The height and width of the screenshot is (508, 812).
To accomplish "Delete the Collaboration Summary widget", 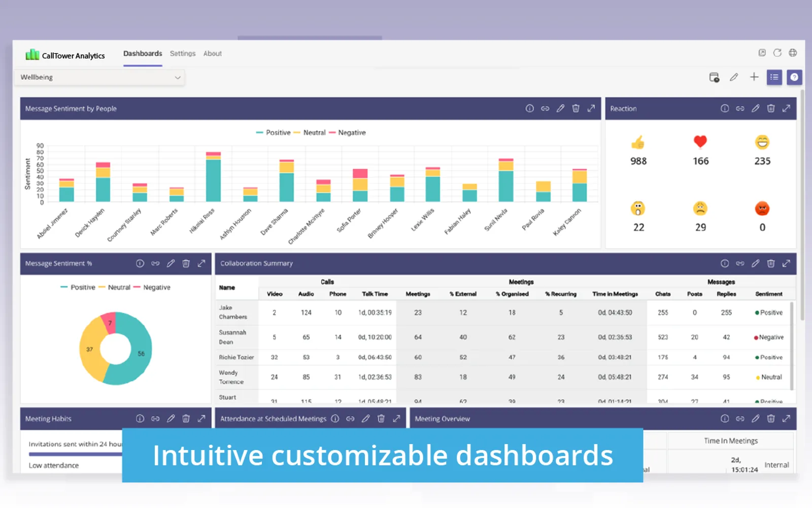I will pos(771,263).
